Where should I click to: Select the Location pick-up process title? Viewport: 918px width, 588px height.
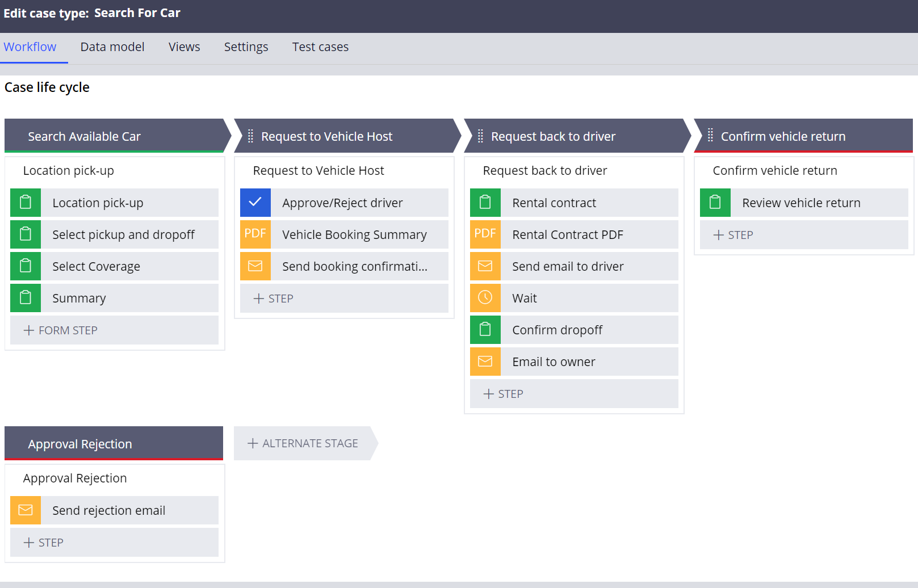coord(69,171)
